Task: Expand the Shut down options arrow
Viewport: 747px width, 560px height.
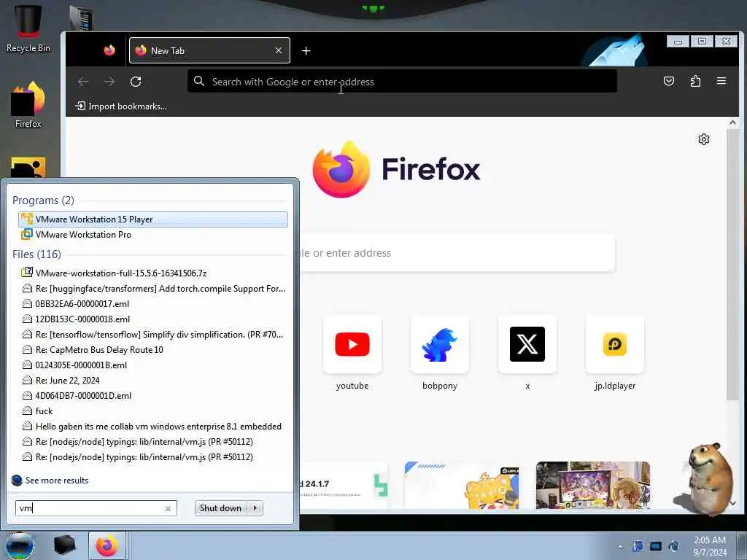Action: pos(255,508)
